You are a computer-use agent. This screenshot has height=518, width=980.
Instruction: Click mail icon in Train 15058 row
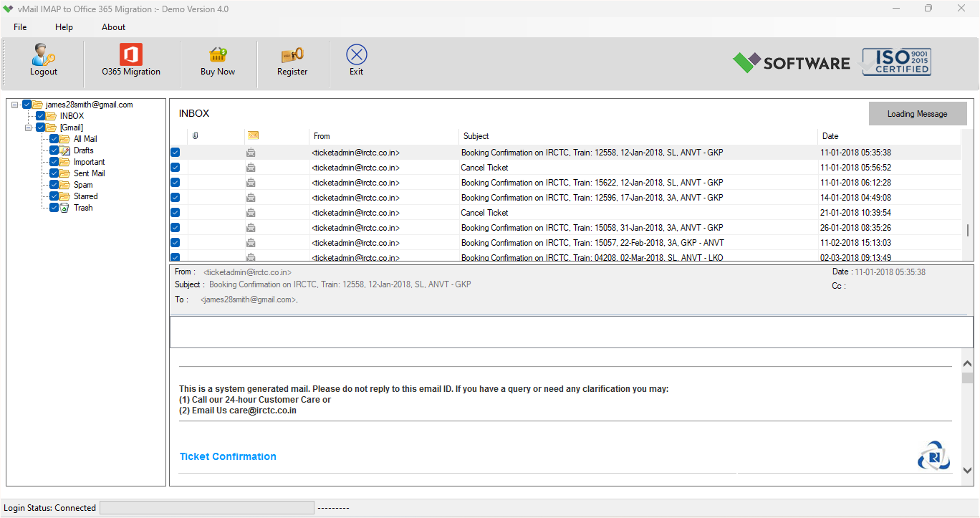[x=251, y=228]
